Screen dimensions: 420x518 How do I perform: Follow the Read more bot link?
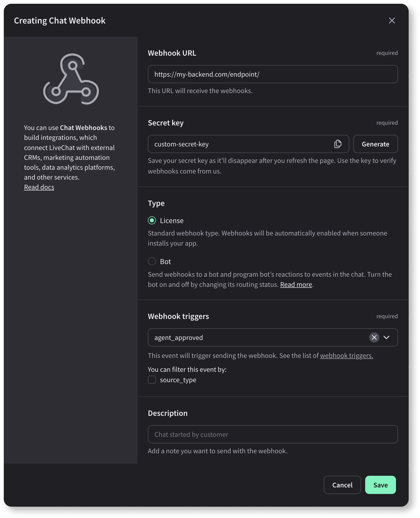[x=296, y=285]
